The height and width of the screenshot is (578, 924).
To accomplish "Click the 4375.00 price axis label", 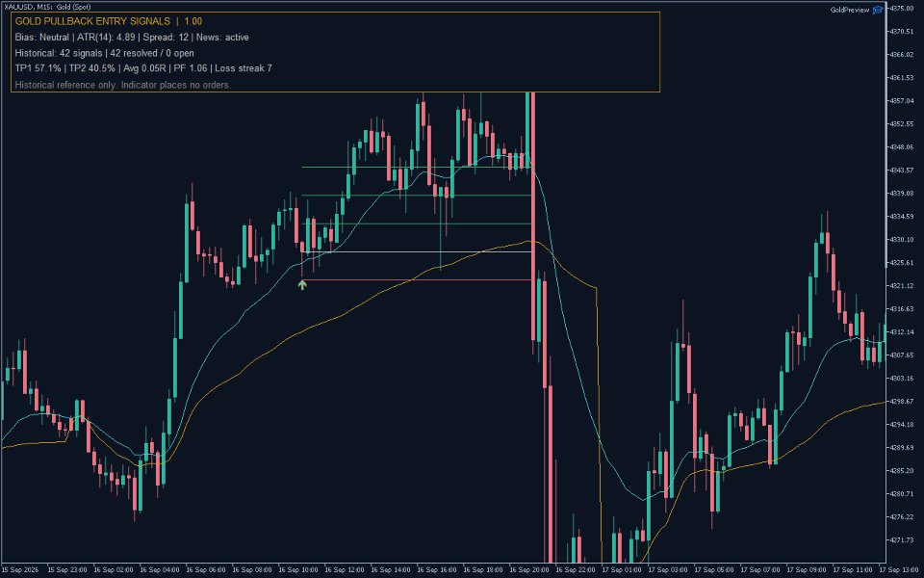I will coord(902,9).
